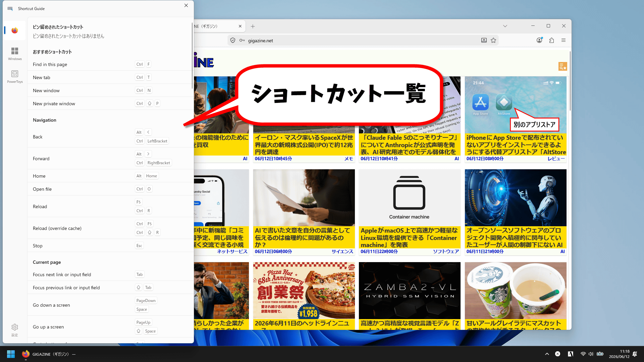Open the Windows shortcuts section
The image size is (644, 362).
tap(15, 54)
